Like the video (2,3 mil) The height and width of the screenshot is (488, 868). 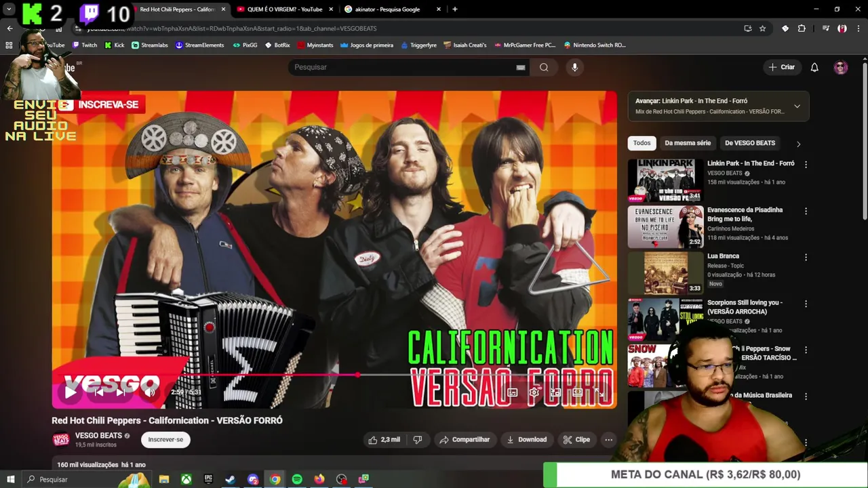[384, 440]
